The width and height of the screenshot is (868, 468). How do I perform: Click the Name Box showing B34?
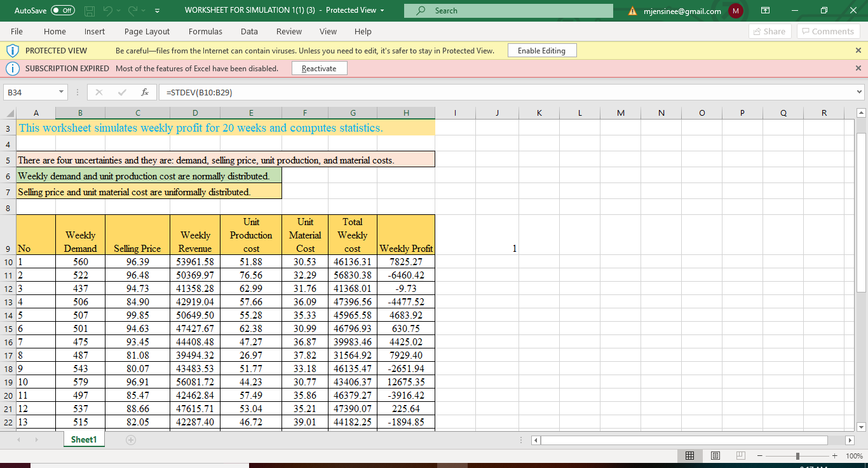click(31, 92)
